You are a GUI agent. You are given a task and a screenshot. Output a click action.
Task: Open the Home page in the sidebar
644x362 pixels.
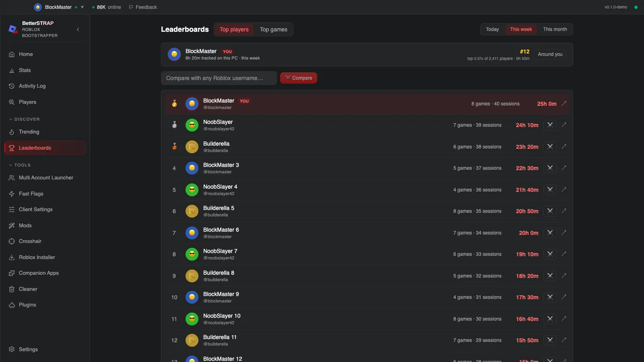point(45,54)
